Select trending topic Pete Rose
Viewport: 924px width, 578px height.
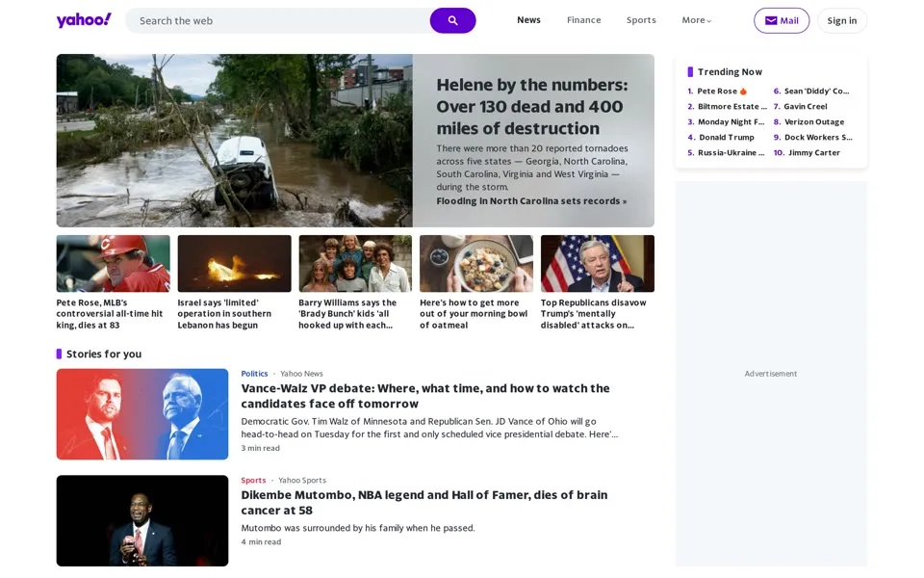point(717,91)
